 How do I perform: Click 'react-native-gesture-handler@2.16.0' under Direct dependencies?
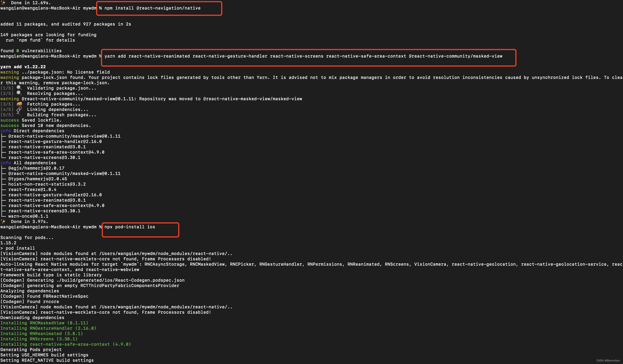55,141
